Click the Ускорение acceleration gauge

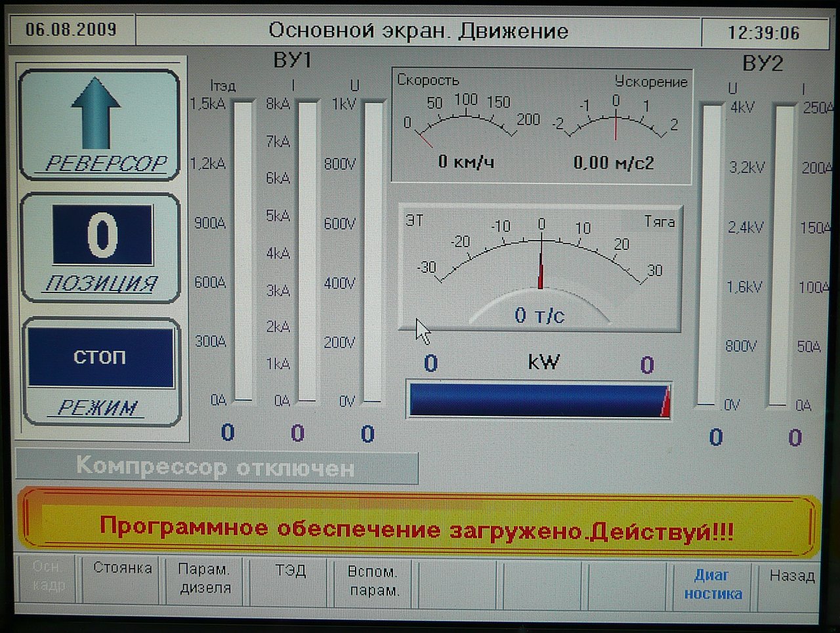click(x=615, y=121)
